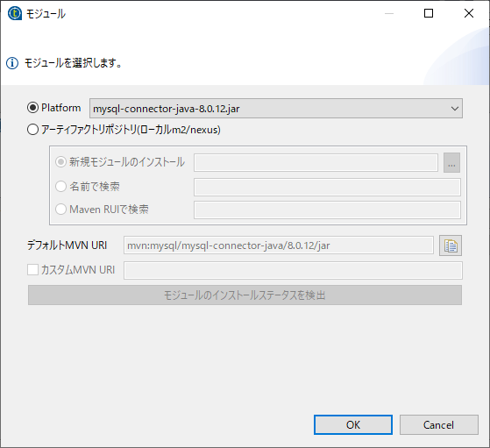Click the カスタムMVN URI input field
This screenshot has width=490, height=448.
pos(293,270)
